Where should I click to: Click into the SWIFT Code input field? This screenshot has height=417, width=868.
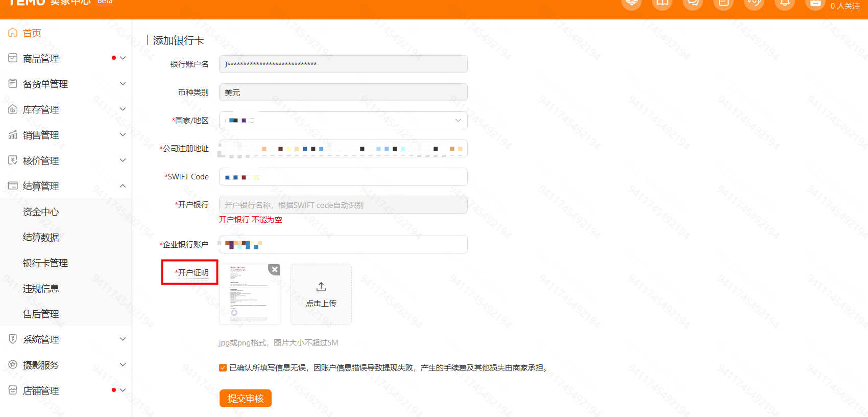(x=357, y=177)
